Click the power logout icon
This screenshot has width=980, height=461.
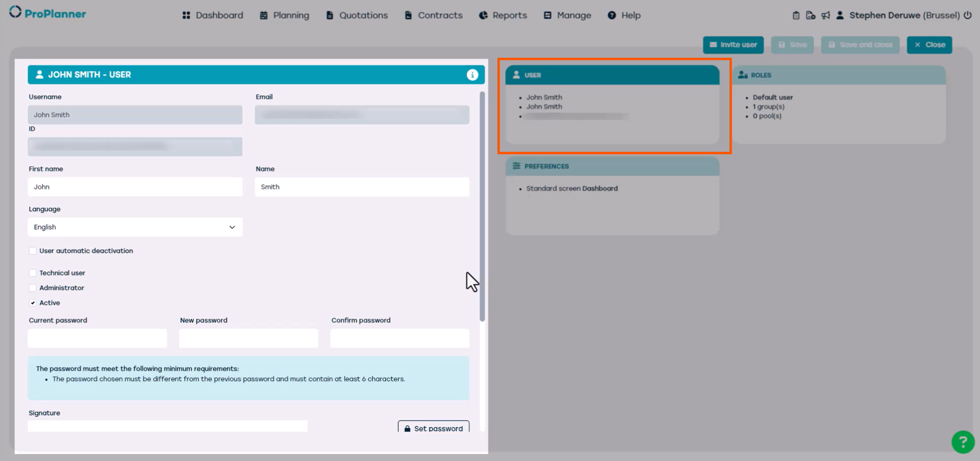point(968,15)
